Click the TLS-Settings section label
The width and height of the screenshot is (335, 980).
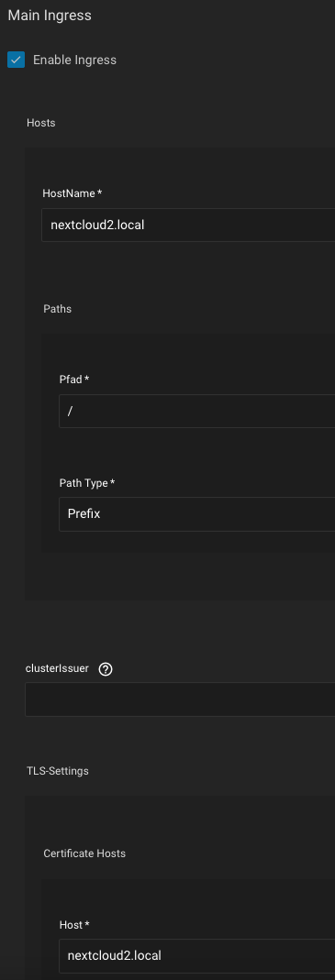coord(58,771)
